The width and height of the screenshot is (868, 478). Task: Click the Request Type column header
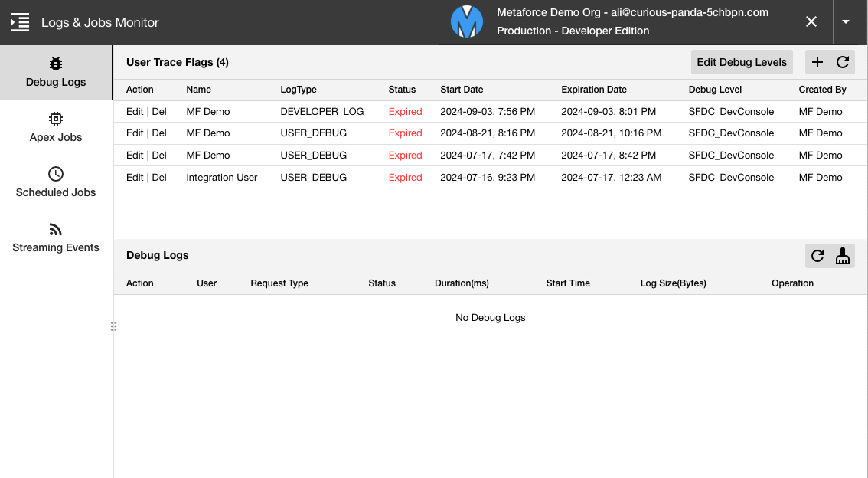tap(279, 283)
